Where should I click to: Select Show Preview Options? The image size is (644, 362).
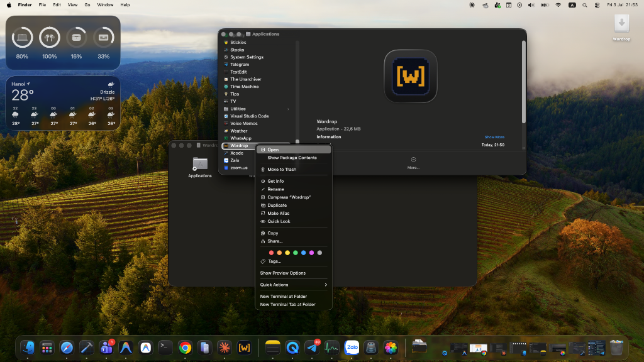point(294,273)
